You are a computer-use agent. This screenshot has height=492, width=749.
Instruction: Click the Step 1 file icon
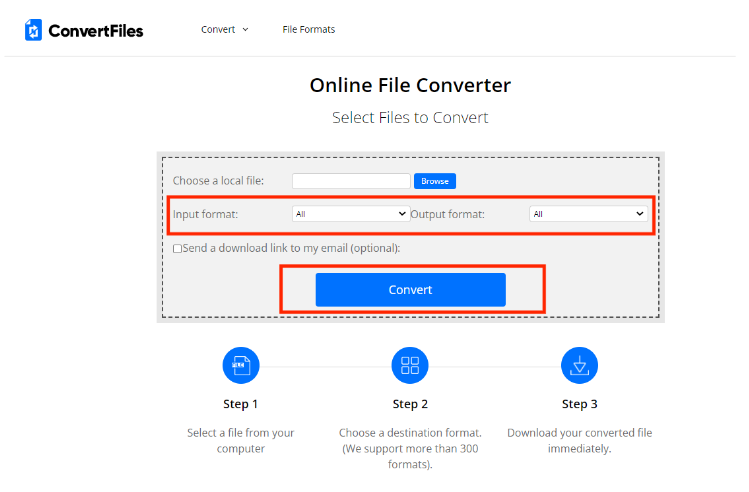click(241, 365)
